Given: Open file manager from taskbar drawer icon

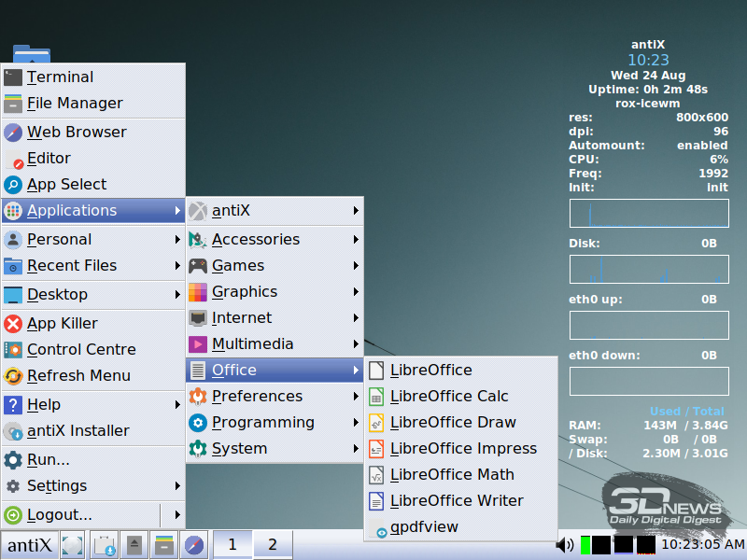Looking at the screenshot, I should click(164, 544).
